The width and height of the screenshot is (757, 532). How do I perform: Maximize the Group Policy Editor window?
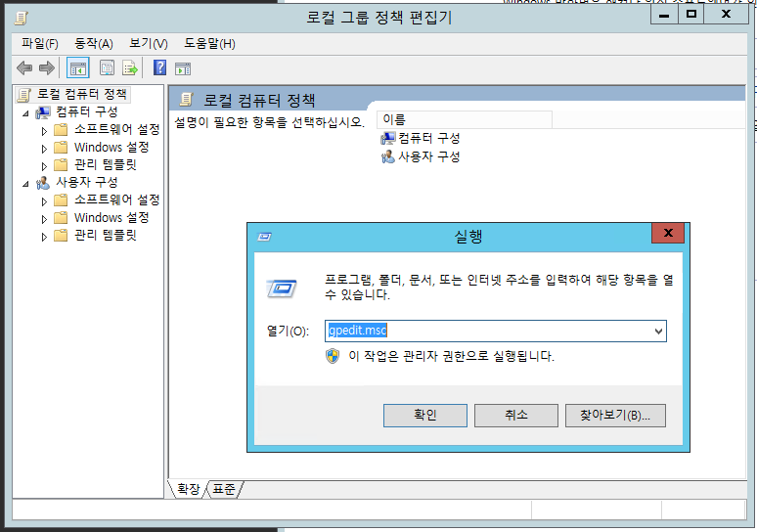click(691, 14)
